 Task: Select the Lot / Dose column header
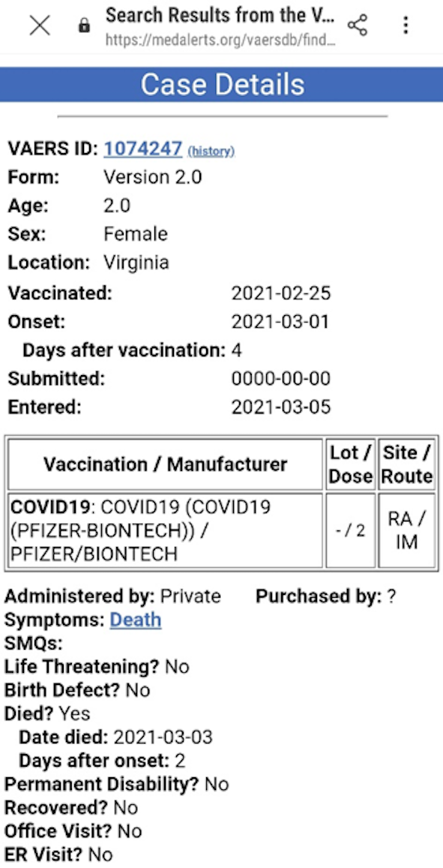(351, 464)
